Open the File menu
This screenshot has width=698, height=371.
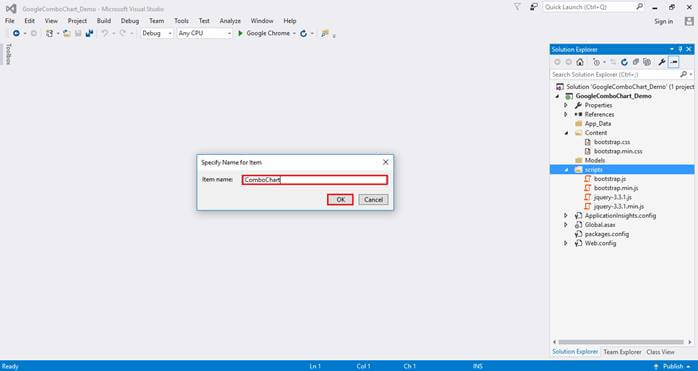9,21
